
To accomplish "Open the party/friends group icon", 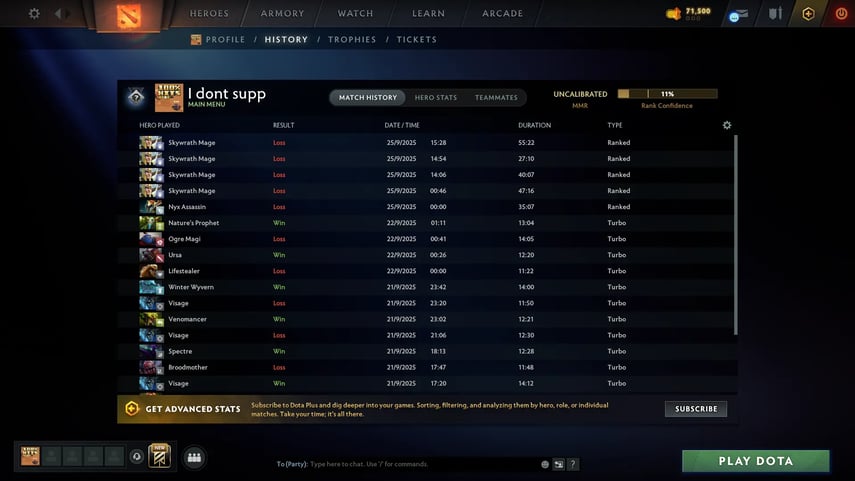I will coord(194,457).
